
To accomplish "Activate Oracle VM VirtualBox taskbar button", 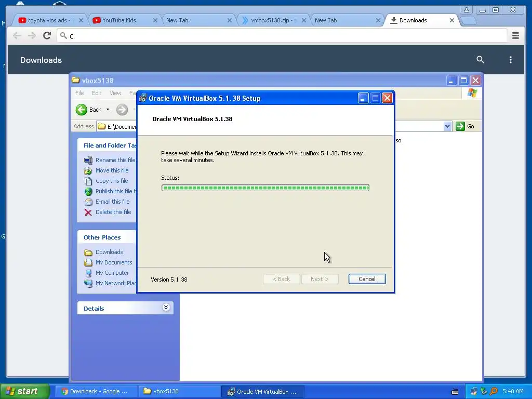I will [x=262, y=391].
